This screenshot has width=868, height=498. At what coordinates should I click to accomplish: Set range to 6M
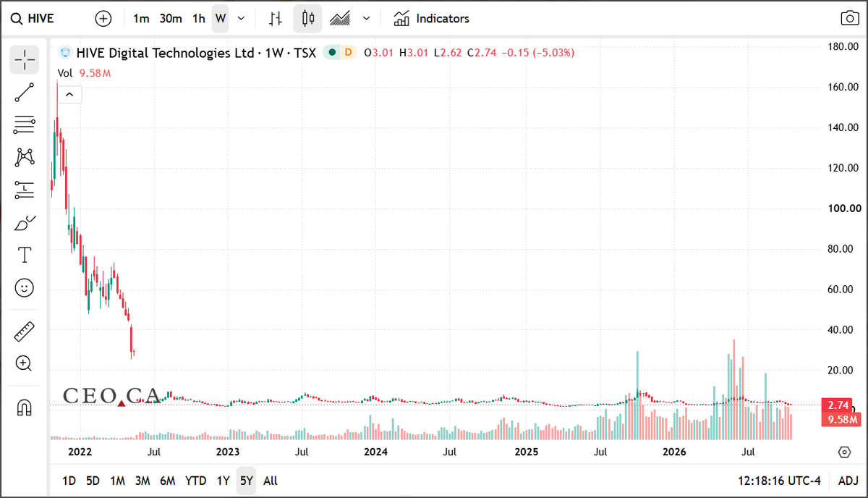[168, 481]
